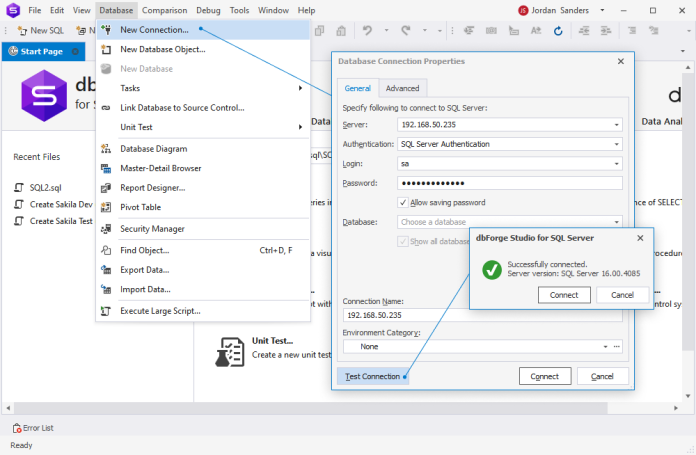Image resolution: width=696 pixels, height=455 pixels.
Task: Expand the Login dropdown
Action: [x=616, y=164]
